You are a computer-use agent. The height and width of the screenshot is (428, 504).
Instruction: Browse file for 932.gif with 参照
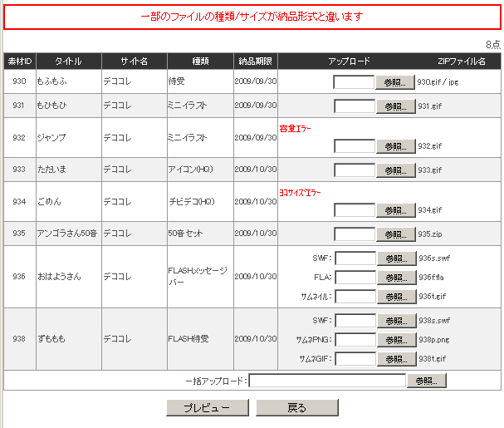point(395,146)
